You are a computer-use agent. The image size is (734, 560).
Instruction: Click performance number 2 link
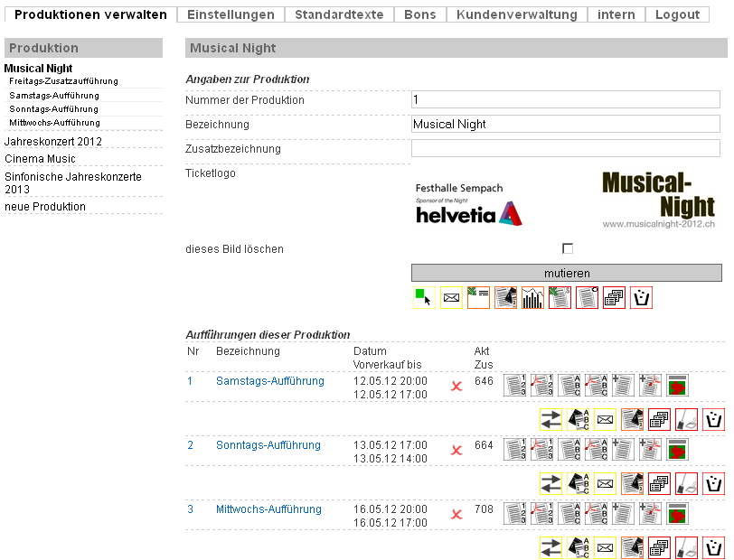click(190, 445)
